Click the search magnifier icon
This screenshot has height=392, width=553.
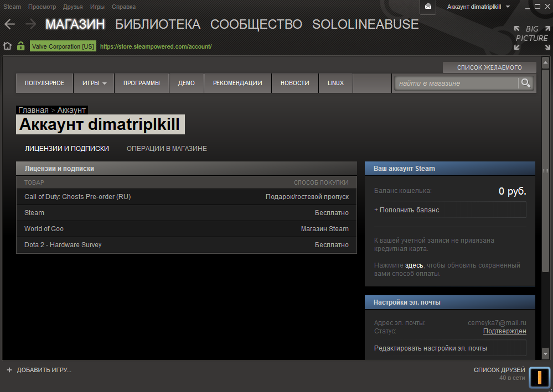point(525,83)
